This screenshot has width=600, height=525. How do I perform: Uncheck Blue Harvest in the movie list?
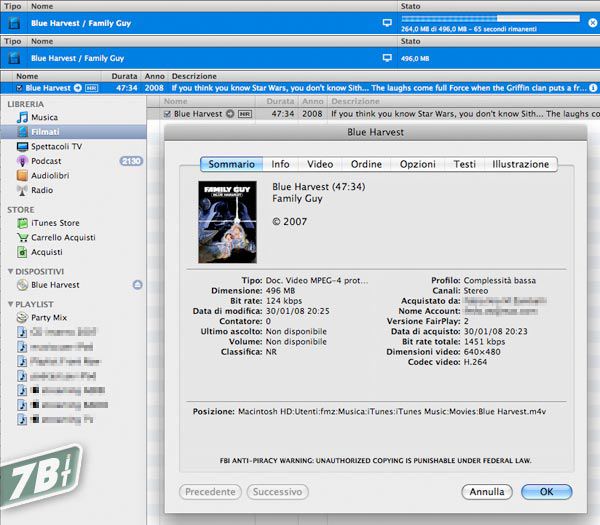click(x=168, y=115)
